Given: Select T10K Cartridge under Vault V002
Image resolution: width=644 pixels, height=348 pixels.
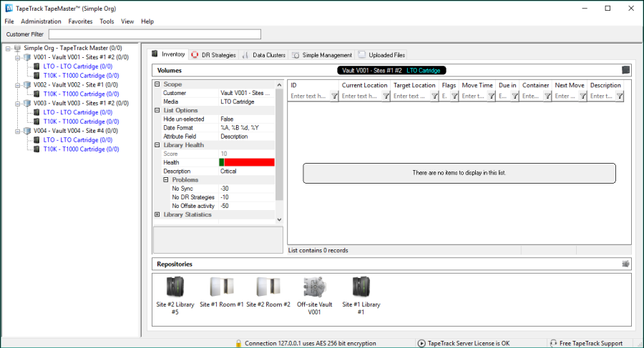Looking at the screenshot, I should [x=81, y=94].
